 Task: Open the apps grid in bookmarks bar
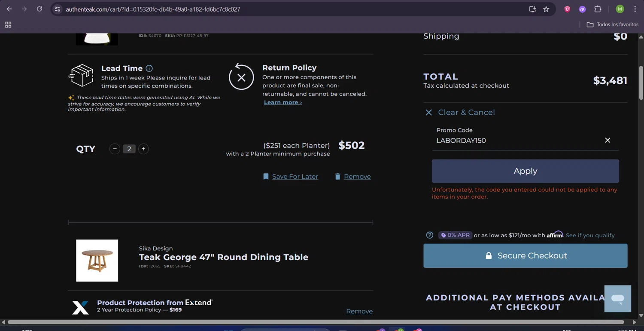(8, 25)
